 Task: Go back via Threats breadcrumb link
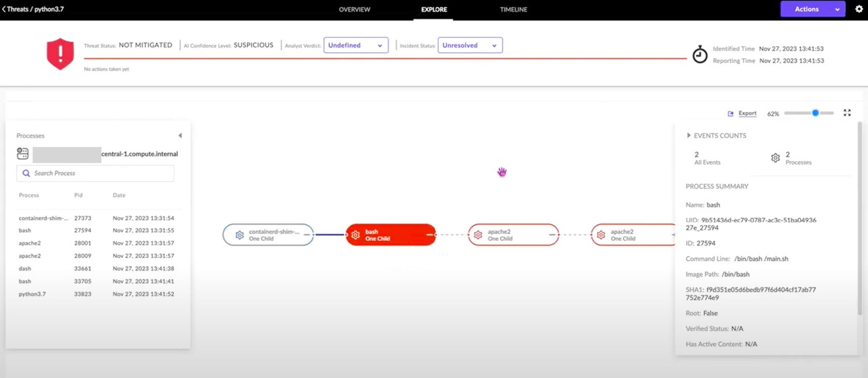(x=17, y=9)
